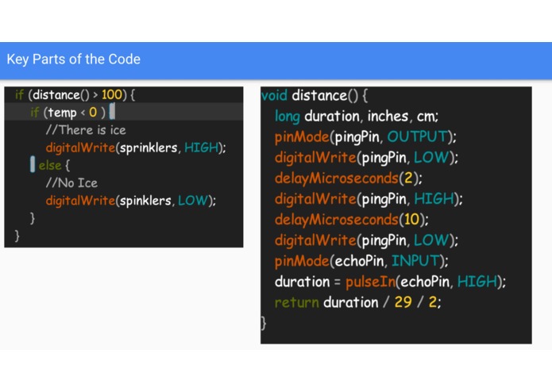Screen dimensions: 552x392
Task: Click the 'else {' line
Action: (x=54, y=165)
